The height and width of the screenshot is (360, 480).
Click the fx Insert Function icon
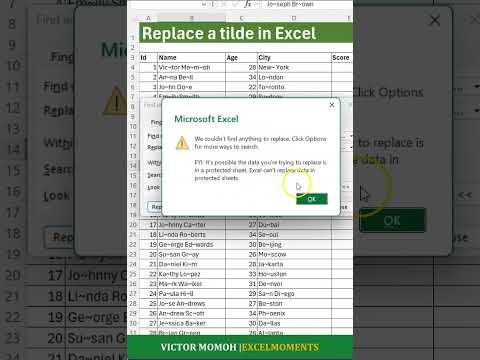pyautogui.click(x=248, y=4)
